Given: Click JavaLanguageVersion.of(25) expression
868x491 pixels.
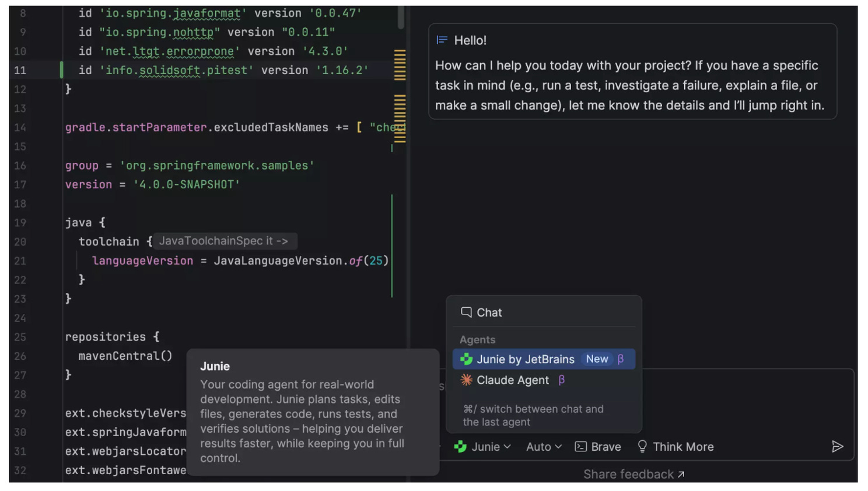Looking at the screenshot, I should pos(301,261).
